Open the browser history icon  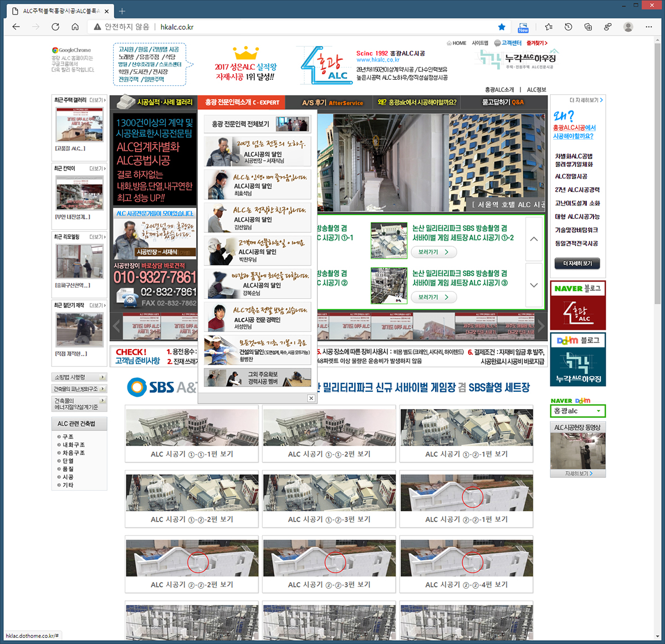point(568,27)
